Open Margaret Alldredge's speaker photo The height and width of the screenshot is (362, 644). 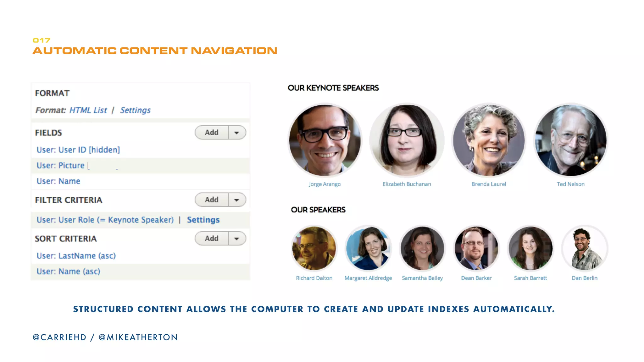368,248
